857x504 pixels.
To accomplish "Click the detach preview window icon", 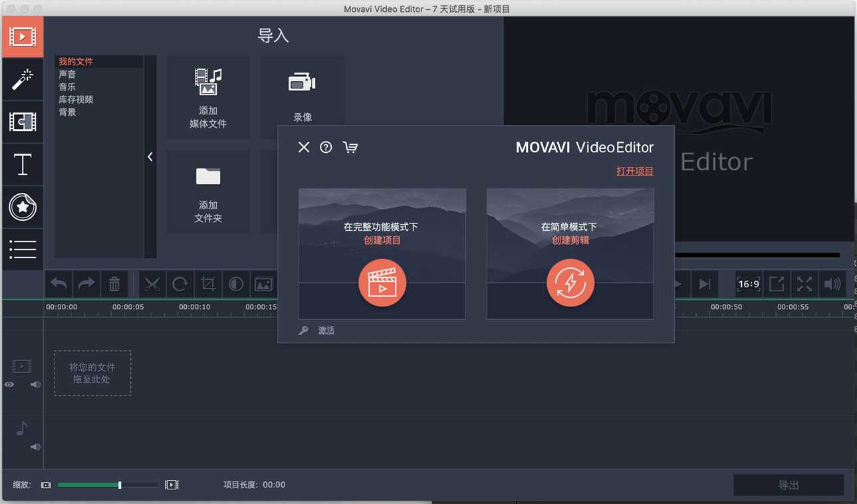I will click(777, 285).
